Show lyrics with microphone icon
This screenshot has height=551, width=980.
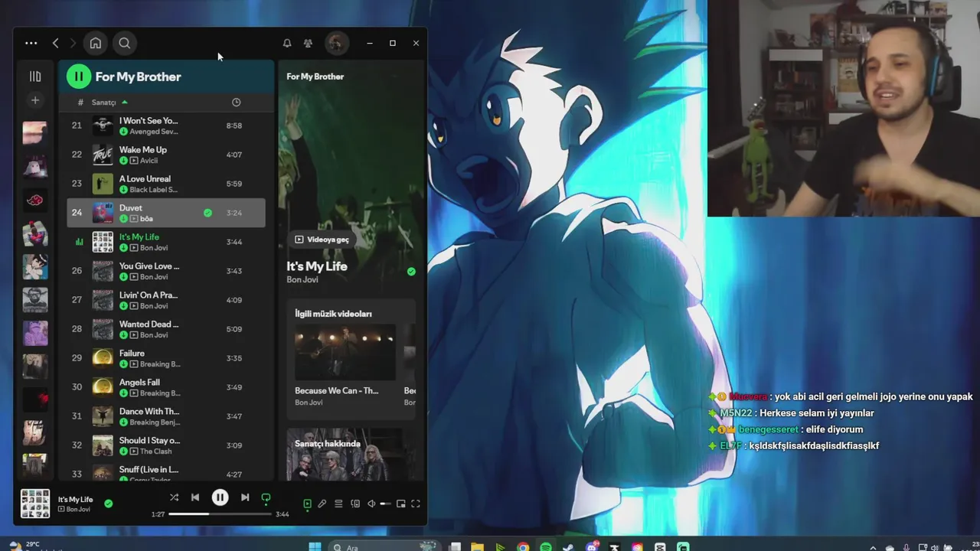(x=322, y=504)
